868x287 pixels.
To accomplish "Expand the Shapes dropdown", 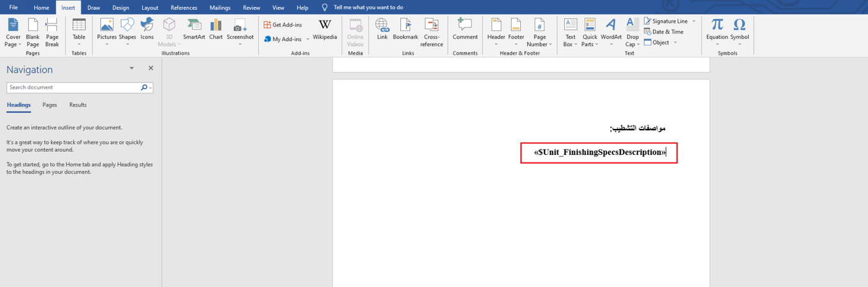I will (x=127, y=44).
